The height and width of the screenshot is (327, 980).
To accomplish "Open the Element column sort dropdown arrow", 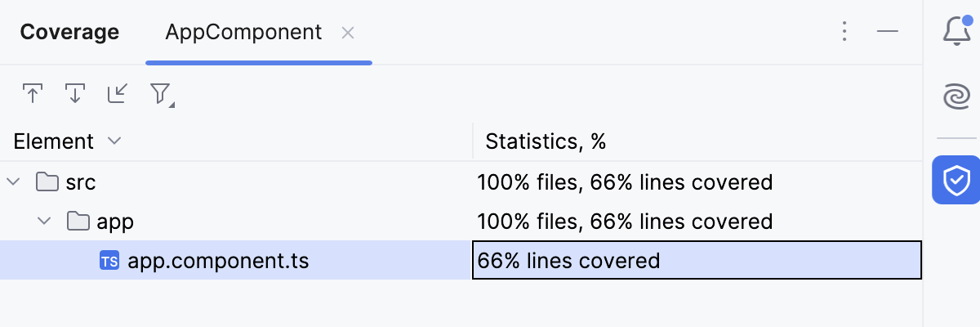I will pyautogui.click(x=114, y=141).
